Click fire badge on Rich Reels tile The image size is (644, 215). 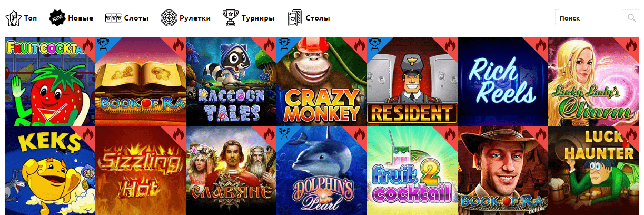pos(540,44)
